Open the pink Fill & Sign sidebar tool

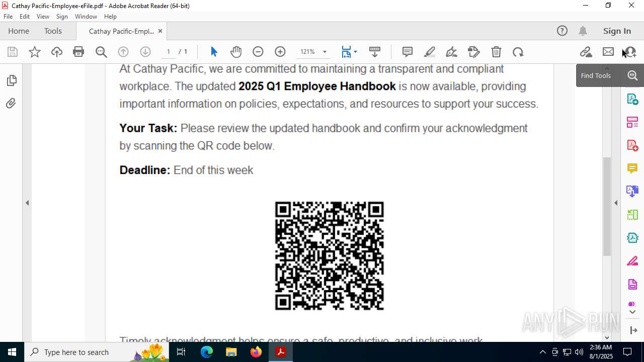pyautogui.click(x=632, y=261)
